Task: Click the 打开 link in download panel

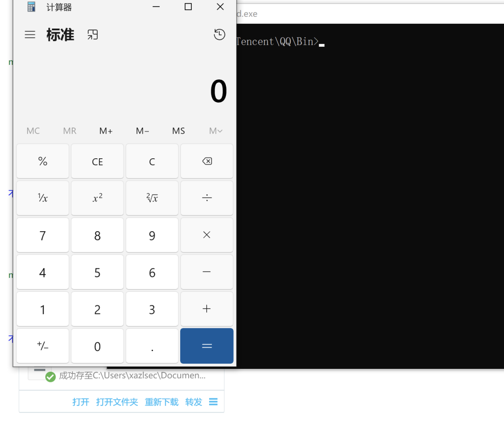Action: [x=81, y=402]
